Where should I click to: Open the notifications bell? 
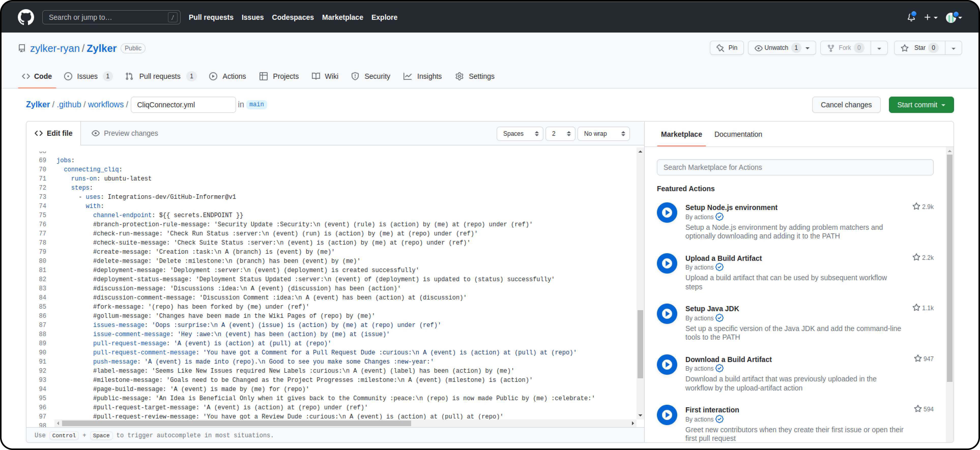coord(911,17)
